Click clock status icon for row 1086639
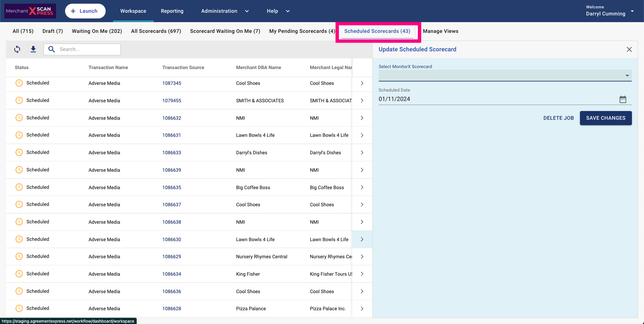 [x=19, y=170]
